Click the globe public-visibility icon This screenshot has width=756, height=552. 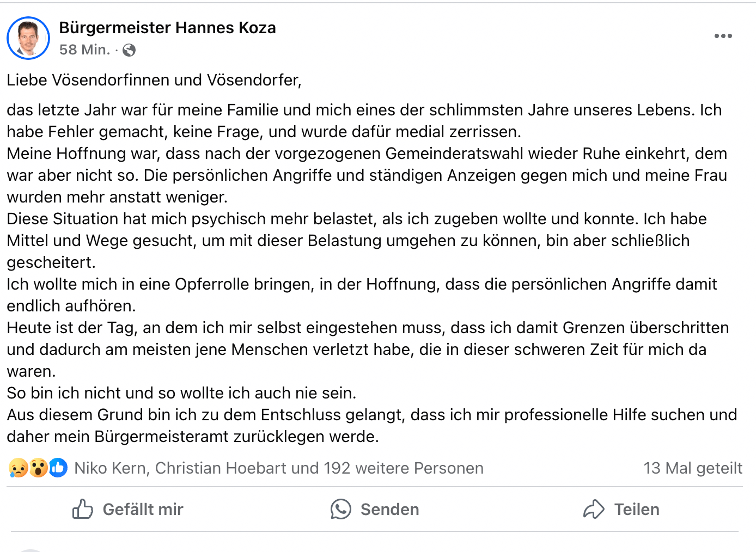(129, 51)
